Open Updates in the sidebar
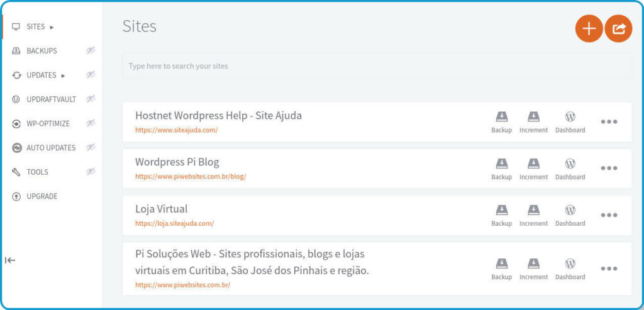 (x=35, y=75)
